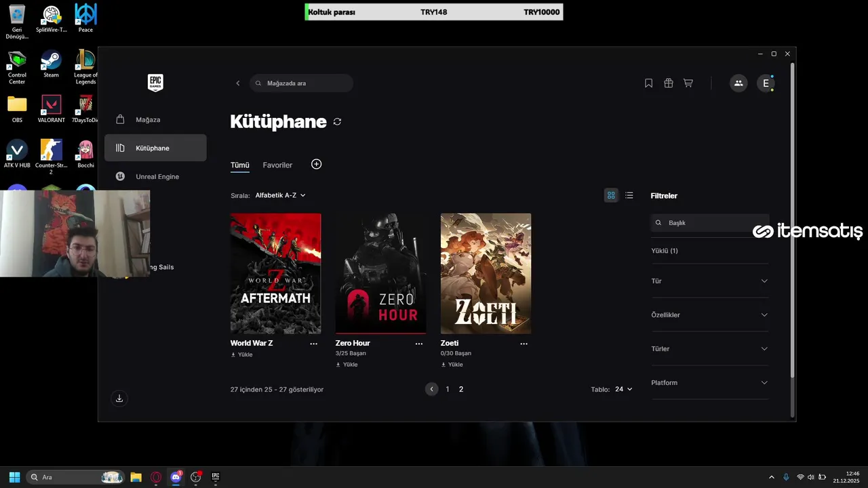Open the Bocchi desktop shortcut
This screenshot has width=868, height=488.
click(85, 154)
